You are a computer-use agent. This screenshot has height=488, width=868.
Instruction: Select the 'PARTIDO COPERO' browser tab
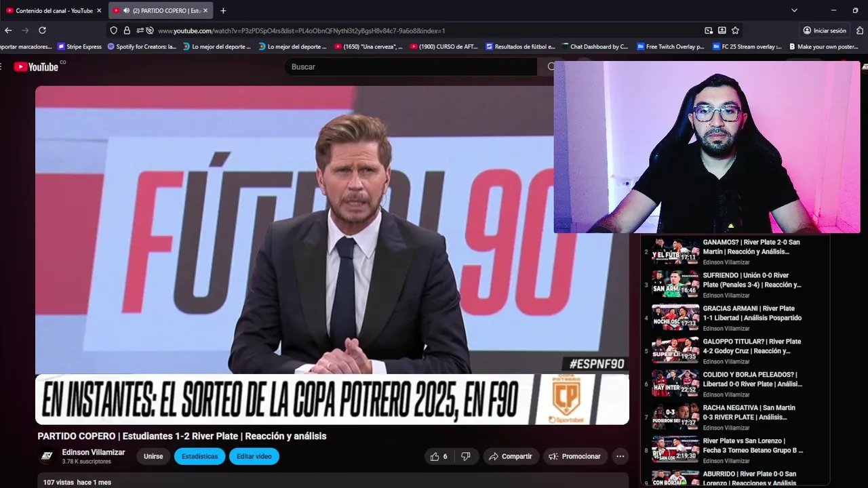click(x=160, y=11)
